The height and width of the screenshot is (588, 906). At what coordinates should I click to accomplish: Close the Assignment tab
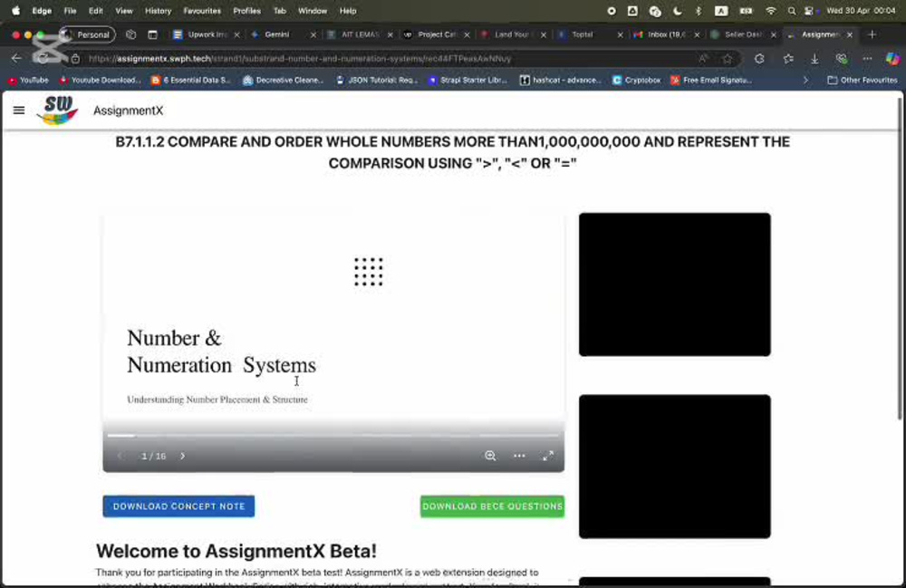(850, 34)
